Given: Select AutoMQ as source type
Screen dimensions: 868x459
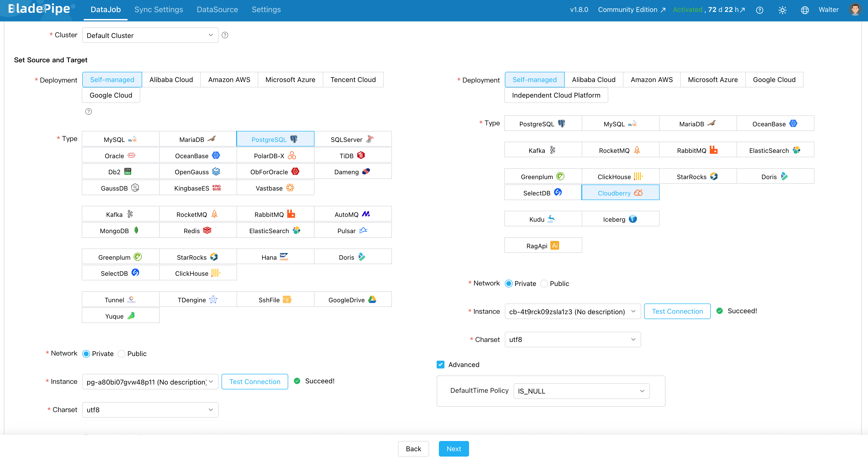Looking at the screenshot, I should 353,214.
